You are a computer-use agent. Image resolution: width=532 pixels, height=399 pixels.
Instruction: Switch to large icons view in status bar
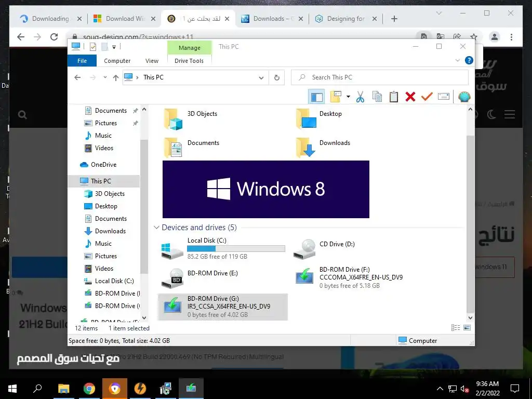click(467, 328)
